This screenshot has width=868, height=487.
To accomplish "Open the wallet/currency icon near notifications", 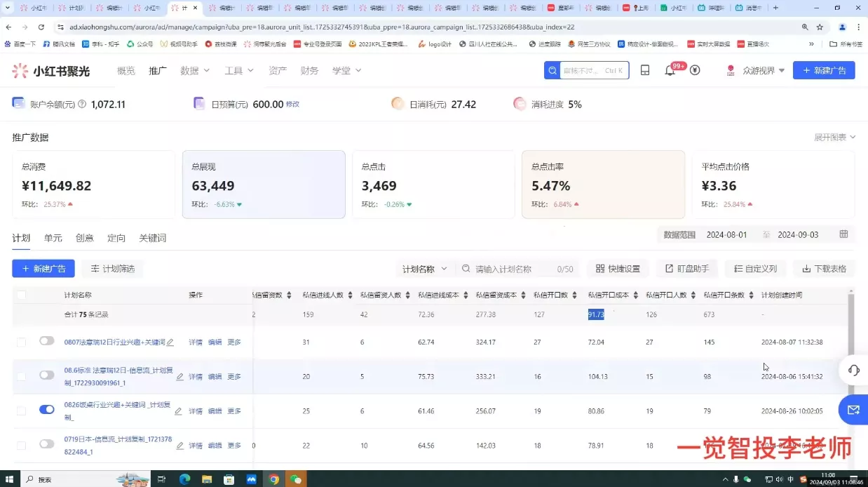I will (x=693, y=70).
